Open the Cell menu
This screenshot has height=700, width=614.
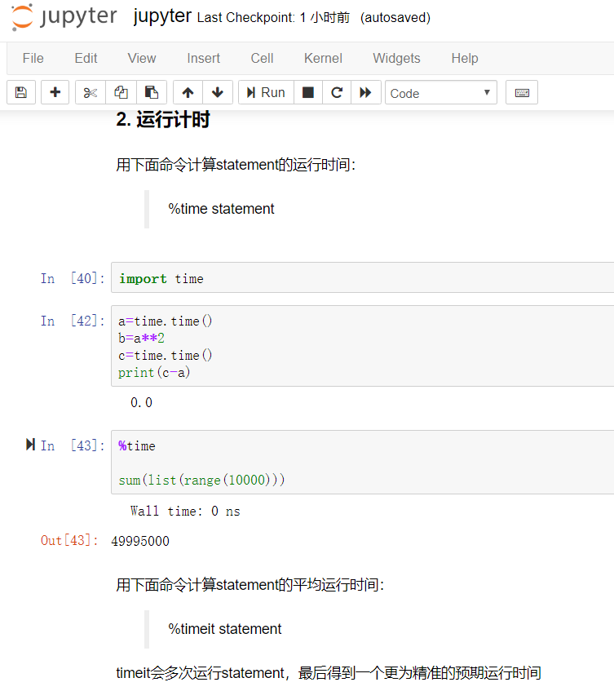[x=262, y=58]
